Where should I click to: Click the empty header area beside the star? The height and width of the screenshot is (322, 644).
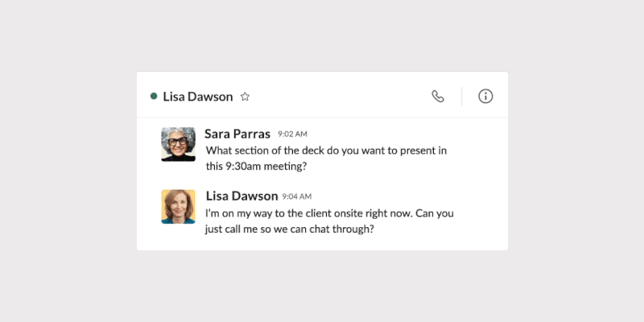[x=338, y=97]
